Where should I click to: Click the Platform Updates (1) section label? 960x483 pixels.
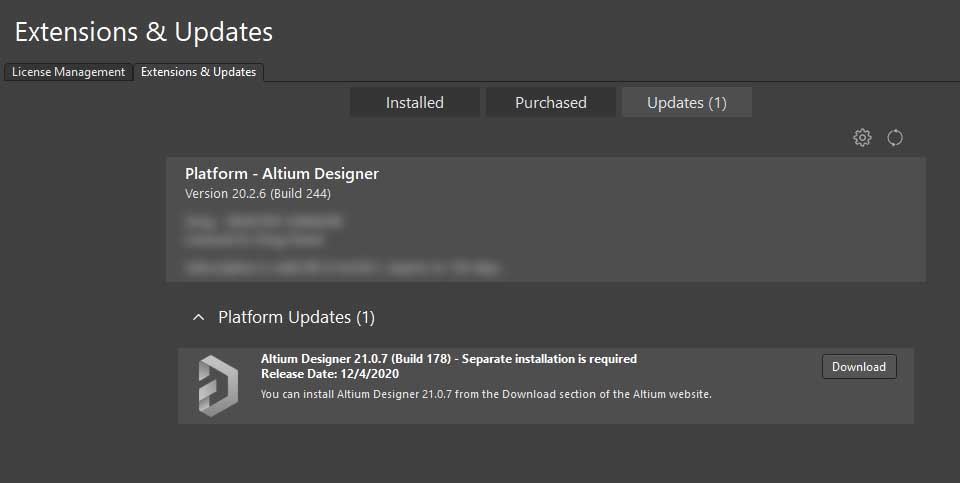coord(296,317)
